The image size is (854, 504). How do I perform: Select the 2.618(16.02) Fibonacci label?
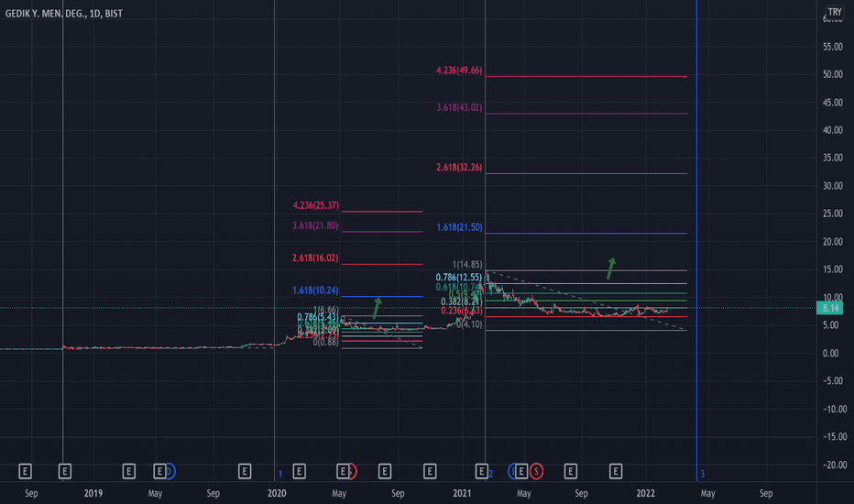click(x=315, y=257)
